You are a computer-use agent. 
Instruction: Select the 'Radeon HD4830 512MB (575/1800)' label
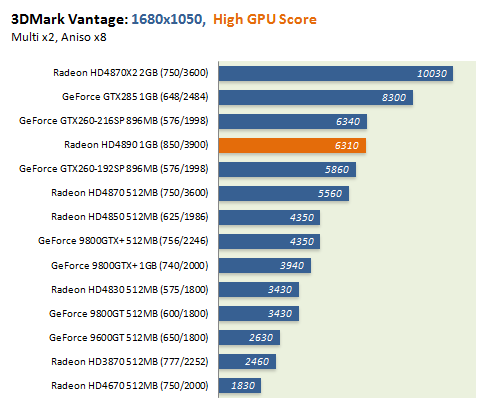130,290
